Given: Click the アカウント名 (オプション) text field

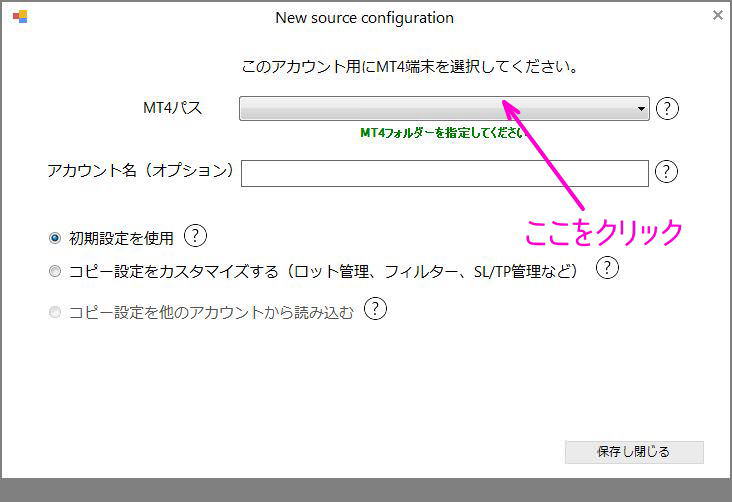Looking at the screenshot, I should [x=444, y=173].
